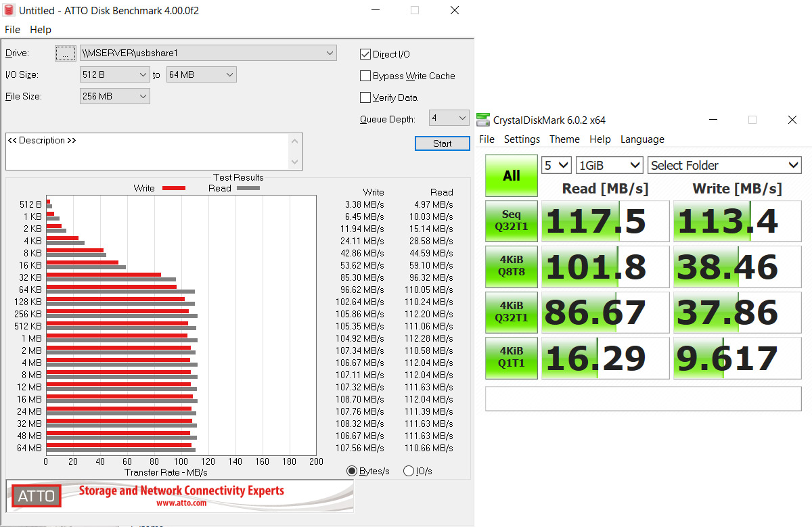Enable Verify Data checkbox

[x=365, y=97]
